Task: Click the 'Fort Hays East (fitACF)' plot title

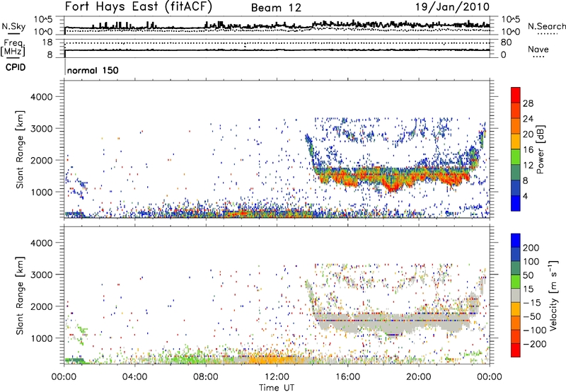Action: pyautogui.click(x=139, y=6)
